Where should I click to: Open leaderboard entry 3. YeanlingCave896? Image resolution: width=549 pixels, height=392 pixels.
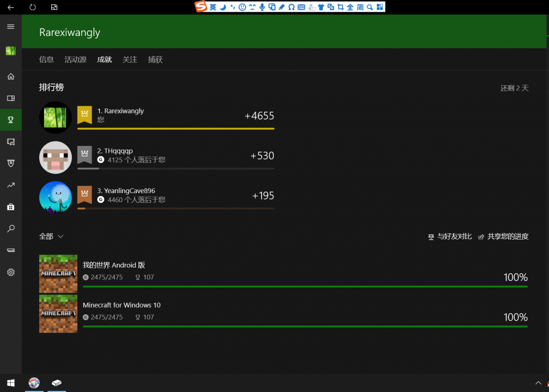pyautogui.click(x=157, y=197)
